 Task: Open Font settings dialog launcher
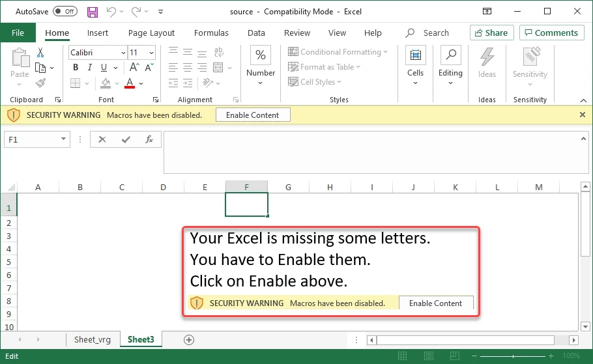[x=156, y=100]
